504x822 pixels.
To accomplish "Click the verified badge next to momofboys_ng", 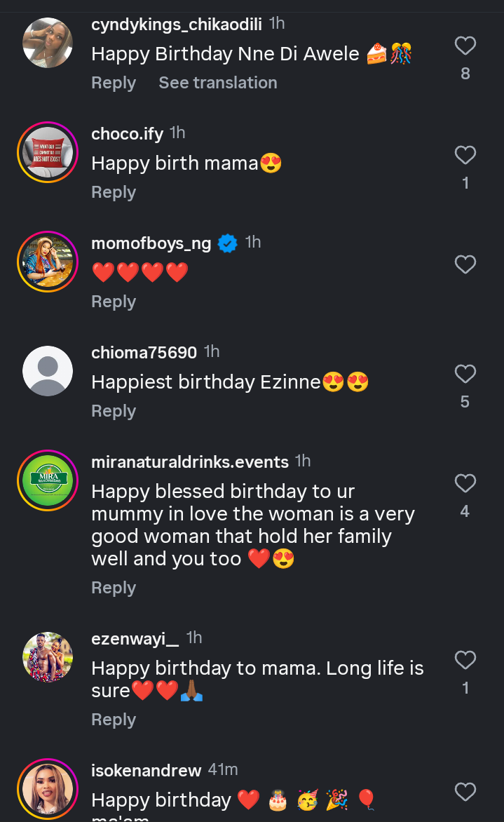I will click(227, 243).
